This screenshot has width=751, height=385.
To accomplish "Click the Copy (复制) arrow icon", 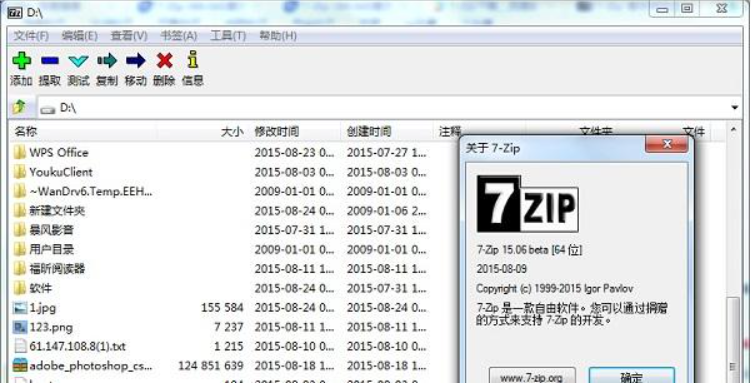I will coord(107,60).
